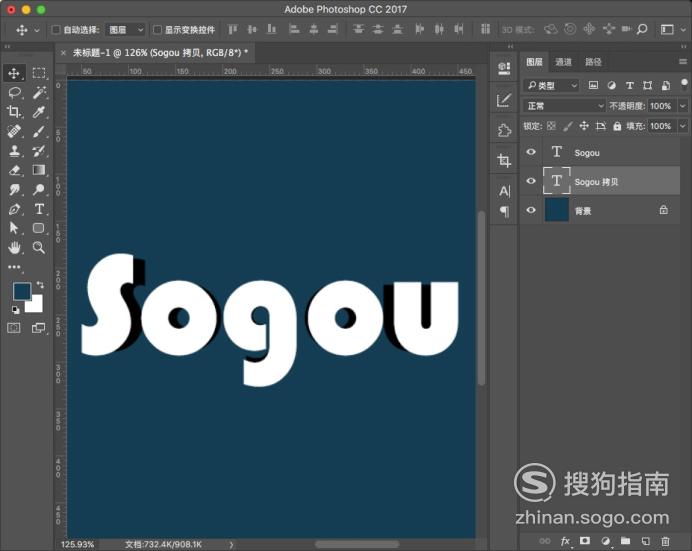Open the foreground color swatch
The image size is (692, 551).
[x=21, y=292]
